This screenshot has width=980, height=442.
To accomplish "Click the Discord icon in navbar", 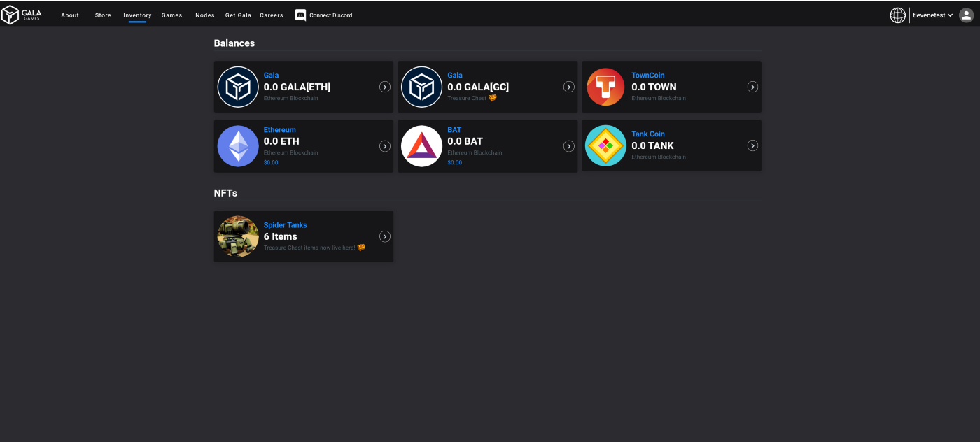I will [300, 15].
